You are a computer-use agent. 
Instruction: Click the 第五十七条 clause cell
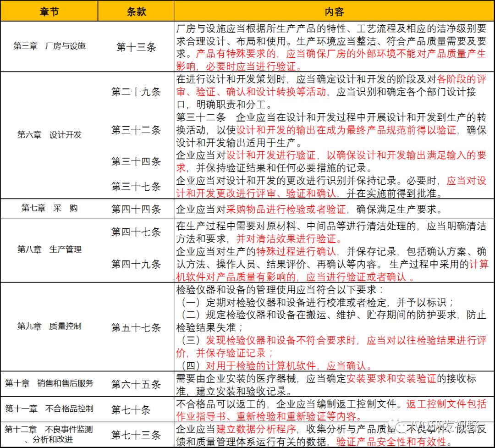point(136,328)
